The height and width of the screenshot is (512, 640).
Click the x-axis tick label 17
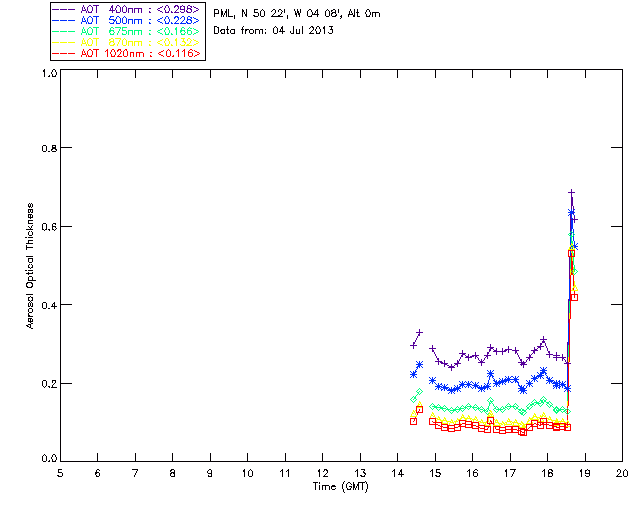510,473
